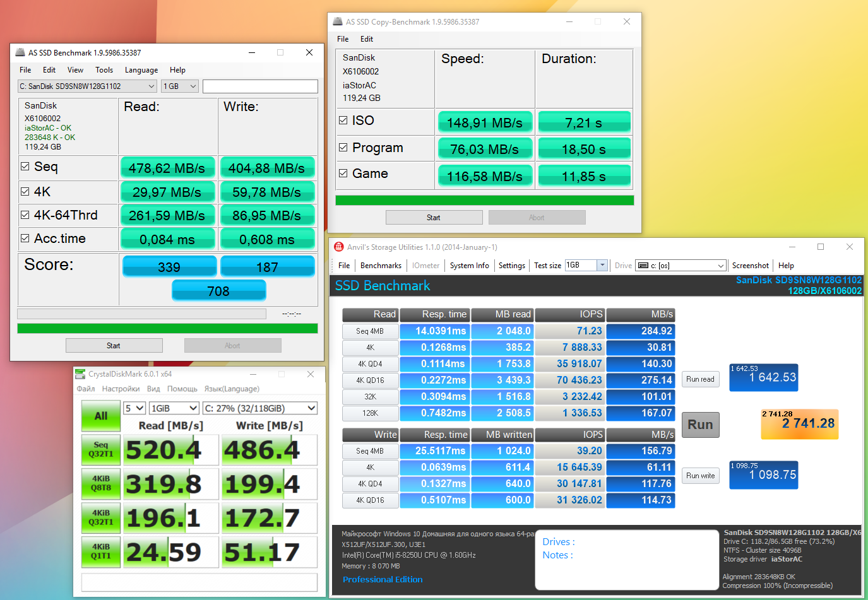The width and height of the screenshot is (868, 600).
Task: Open the Edit menu in Copy-Benchmark window
Action: click(x=367, y=39)
